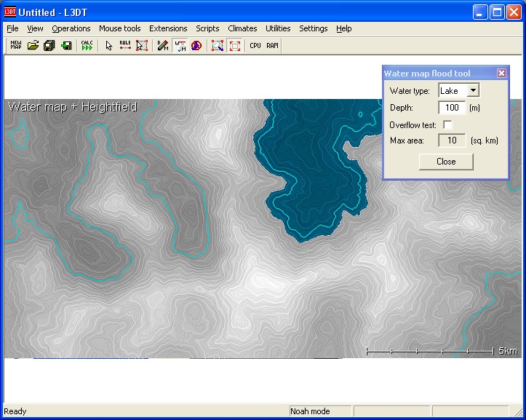Click the Depth value input field
Image resolution: width=526 pixels, height=420 pixels.
click(451, 108)
